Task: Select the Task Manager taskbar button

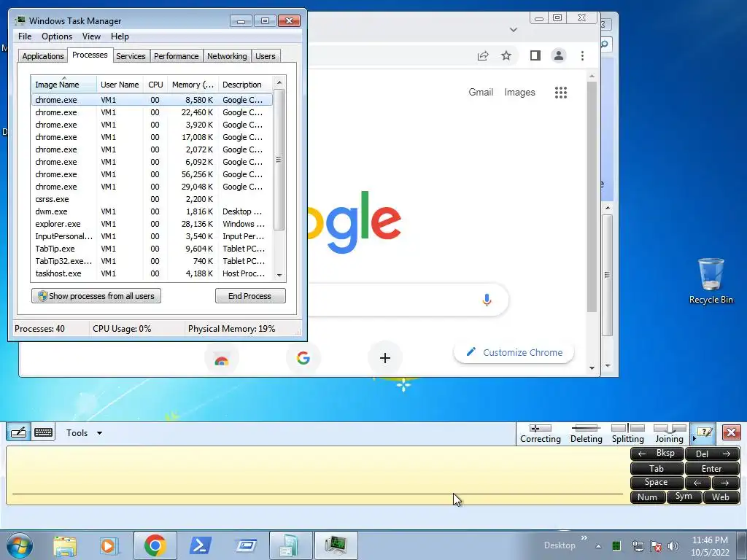Action: [336, 545]
